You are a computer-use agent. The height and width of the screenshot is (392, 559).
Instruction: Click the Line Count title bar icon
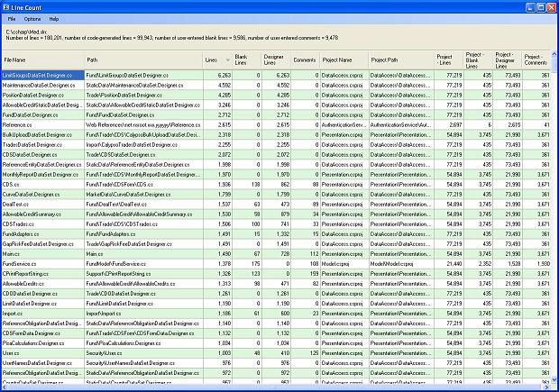(6, 7)
